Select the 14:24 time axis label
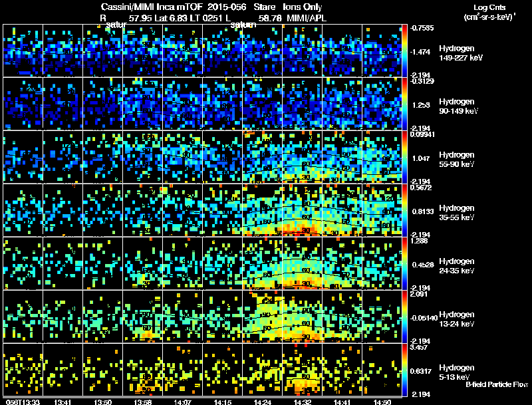This screenshot has height=405, width=532. (x=262, y=402)
